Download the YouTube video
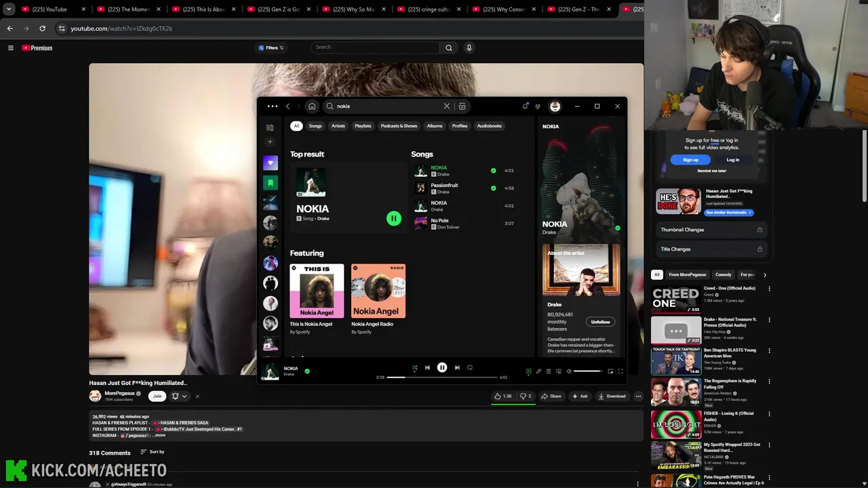The height and width of the screenshot is (488, 868). point(612,396)
